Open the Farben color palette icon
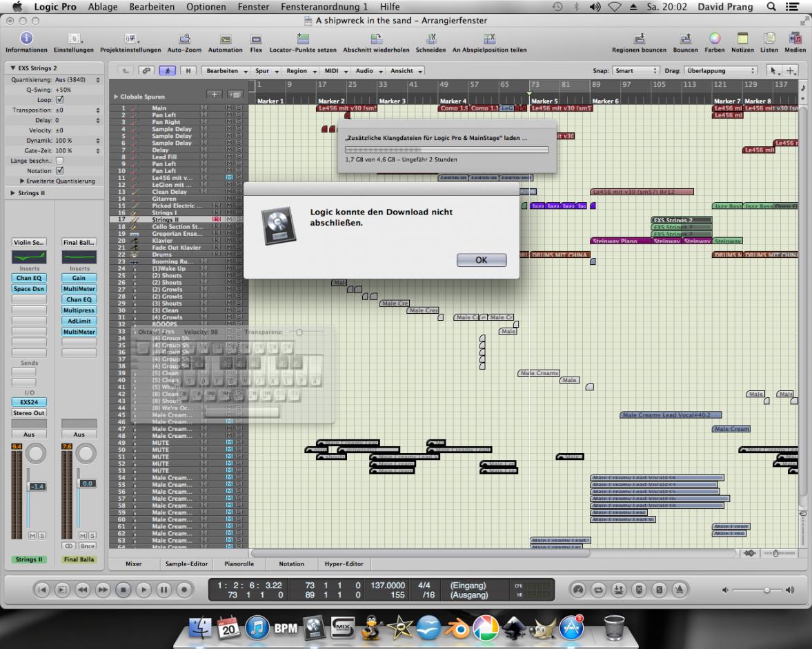This screenshot has height=649, width=812. coord(715,39)
